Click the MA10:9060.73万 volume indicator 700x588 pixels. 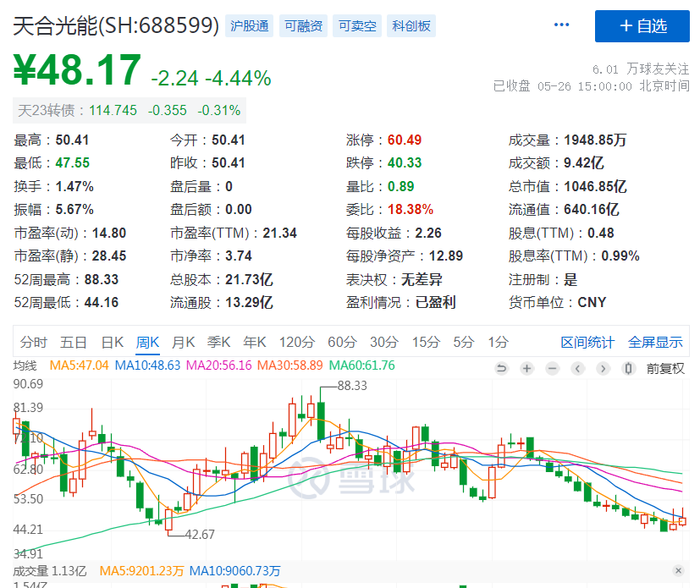234,570
